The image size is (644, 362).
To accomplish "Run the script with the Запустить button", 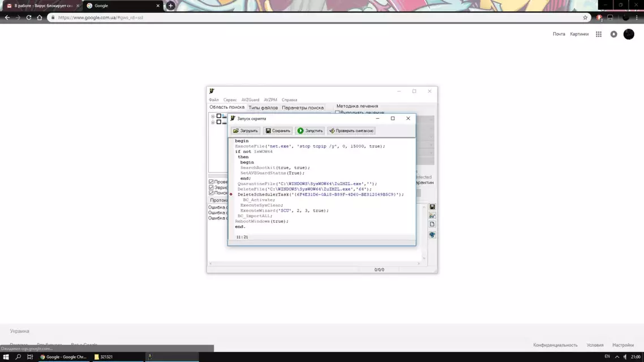I will click(x=310, y=131).
